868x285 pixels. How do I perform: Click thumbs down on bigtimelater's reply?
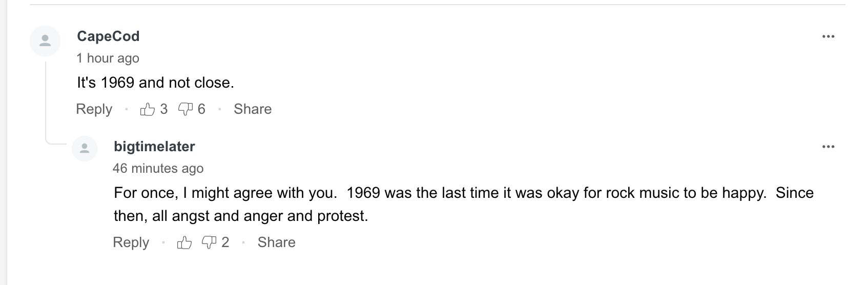[209, 242]
